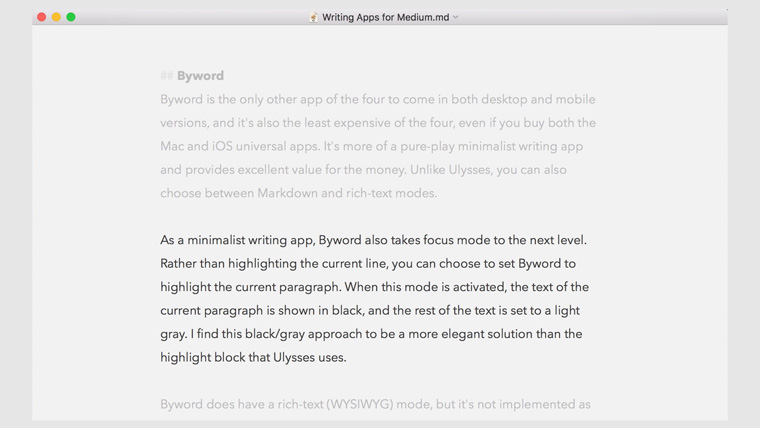This screenshot has height=428, width=760.
Task: Close the window with the red button
Action: 42,17
